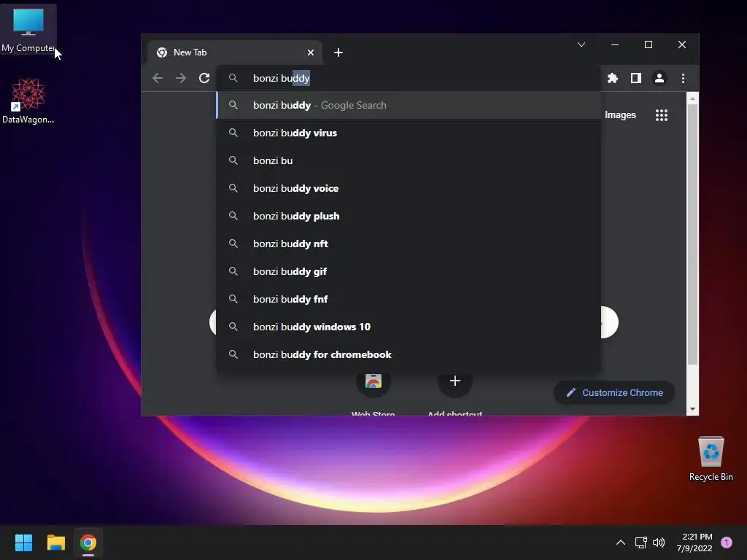The width and height of the screenshot is (747, 560).
Task: Open the notification count badge
Action: click(x=727, y=542)
